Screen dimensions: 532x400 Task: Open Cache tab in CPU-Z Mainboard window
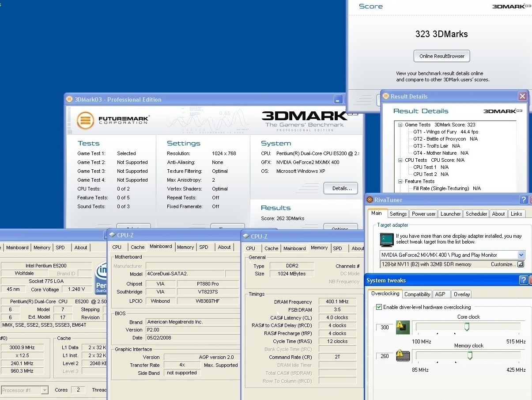click(x=137, y=247)
